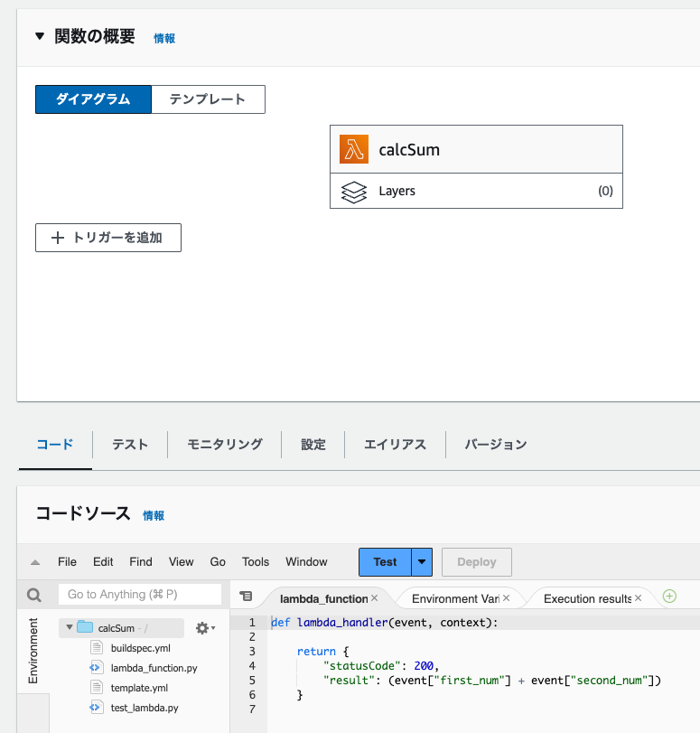Screen dimensions: 700x733
Task: Open the Edit menu
Action: (x=103, y=562)
